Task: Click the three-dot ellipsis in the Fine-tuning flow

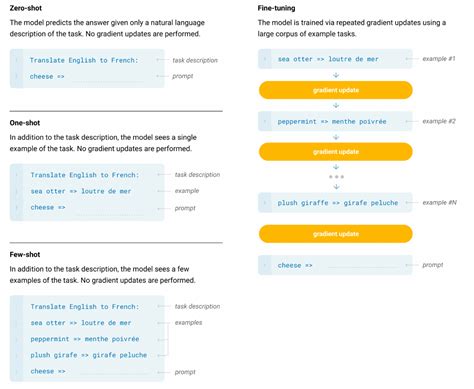Action: click(x=336, y=177)
